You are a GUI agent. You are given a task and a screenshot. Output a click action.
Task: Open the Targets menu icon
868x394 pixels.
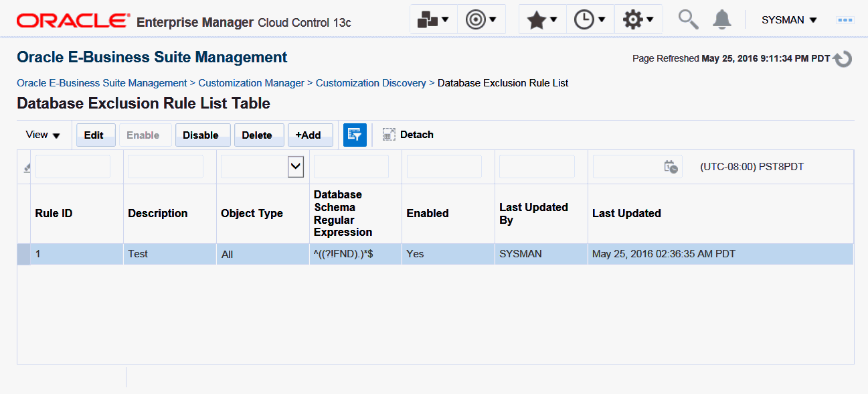click(x=481, y=19)
